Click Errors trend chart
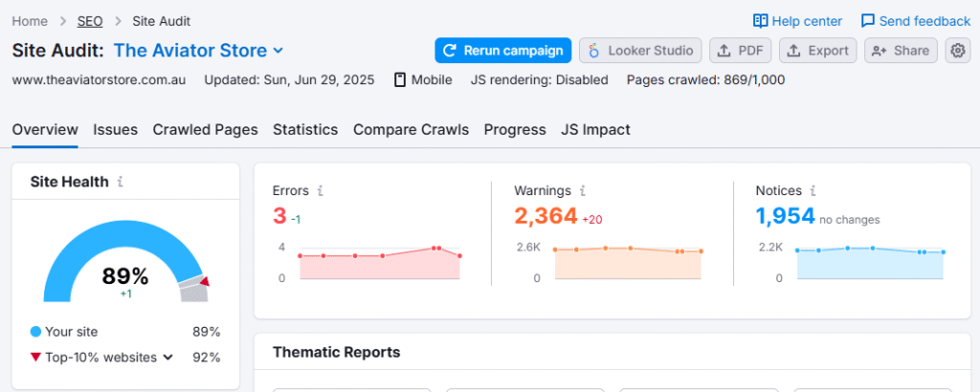This screenshot has width=980, height=392. pos(380,262)
